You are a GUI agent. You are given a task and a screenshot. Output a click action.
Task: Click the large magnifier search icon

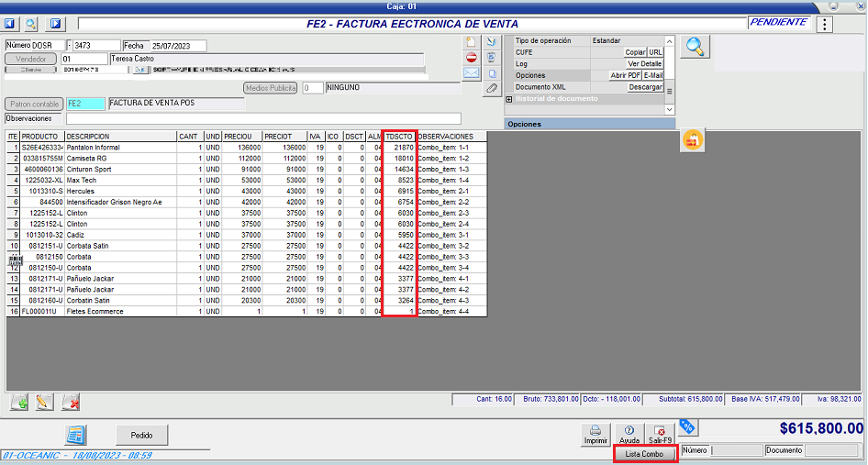coord(696,48)
